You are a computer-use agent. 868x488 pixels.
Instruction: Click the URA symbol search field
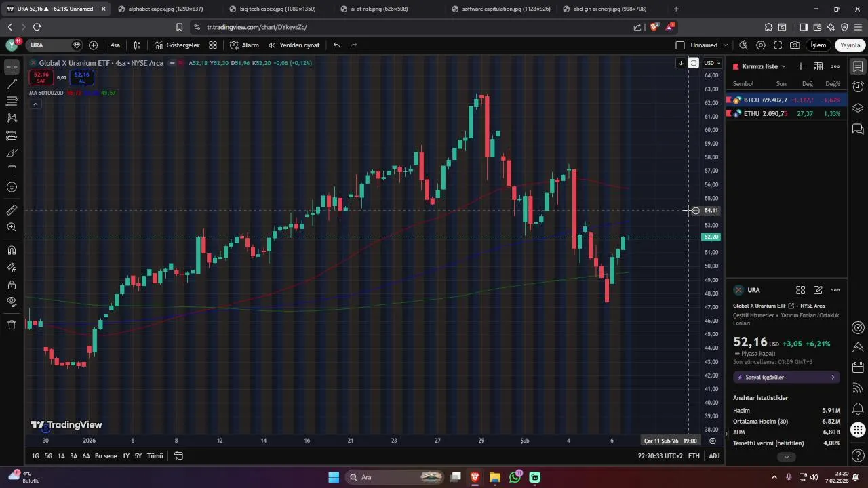(x=54, y=45)
